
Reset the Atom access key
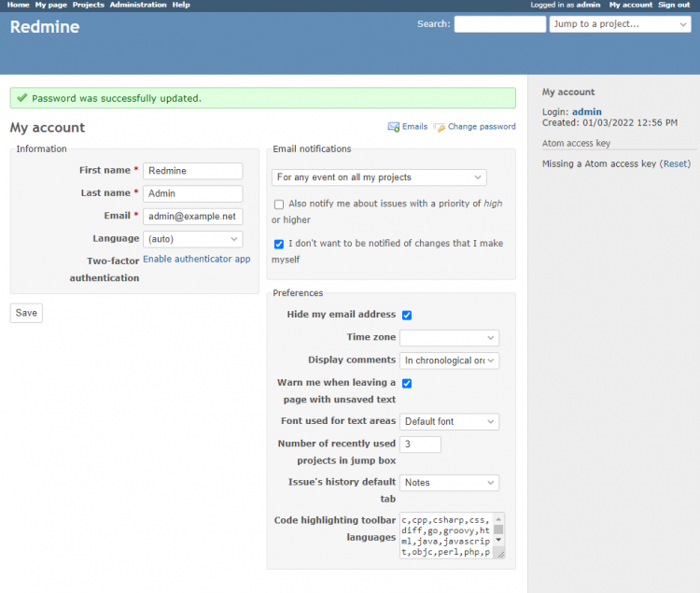(x=675, y=163)
